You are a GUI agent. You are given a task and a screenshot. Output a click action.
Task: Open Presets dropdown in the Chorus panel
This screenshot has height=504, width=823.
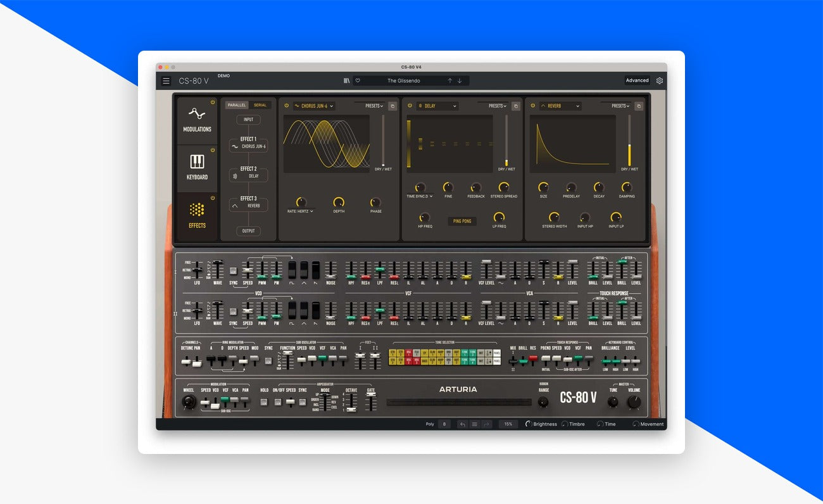click(x=374, y=106)
